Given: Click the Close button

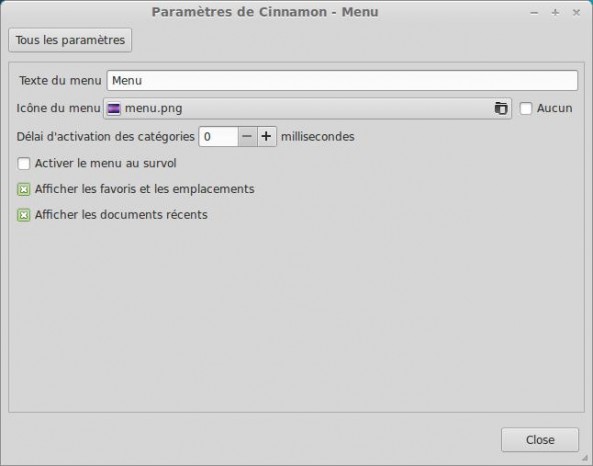Looking at the screenshot, I should coord(540,440).
